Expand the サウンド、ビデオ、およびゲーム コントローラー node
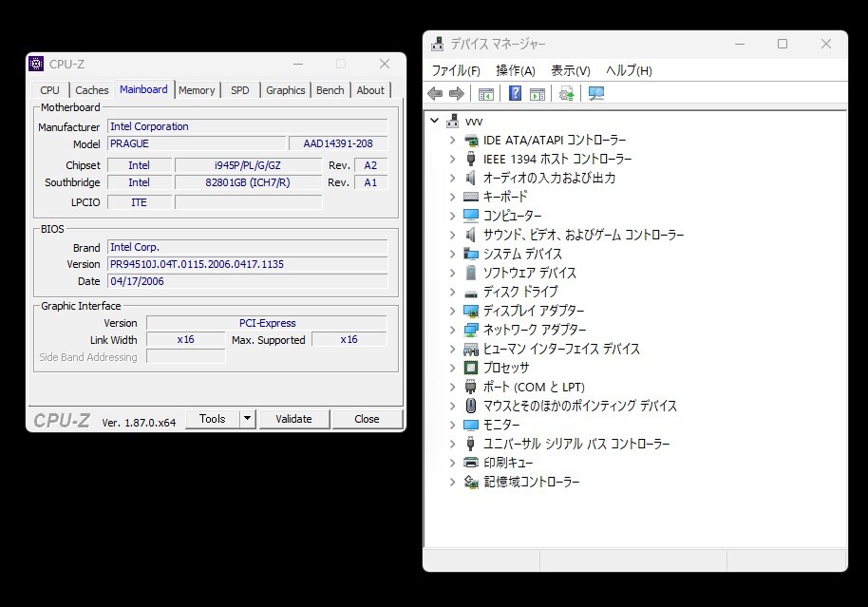 tap(453, 235)
